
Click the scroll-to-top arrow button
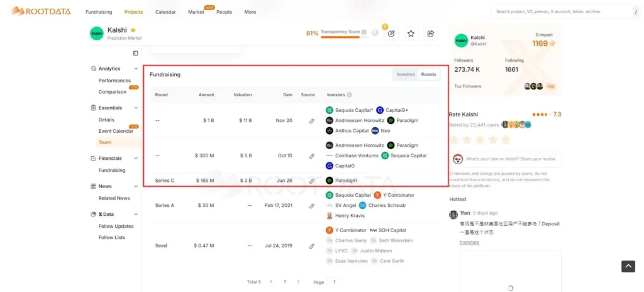pyautogui.click(x=628, y=266)
